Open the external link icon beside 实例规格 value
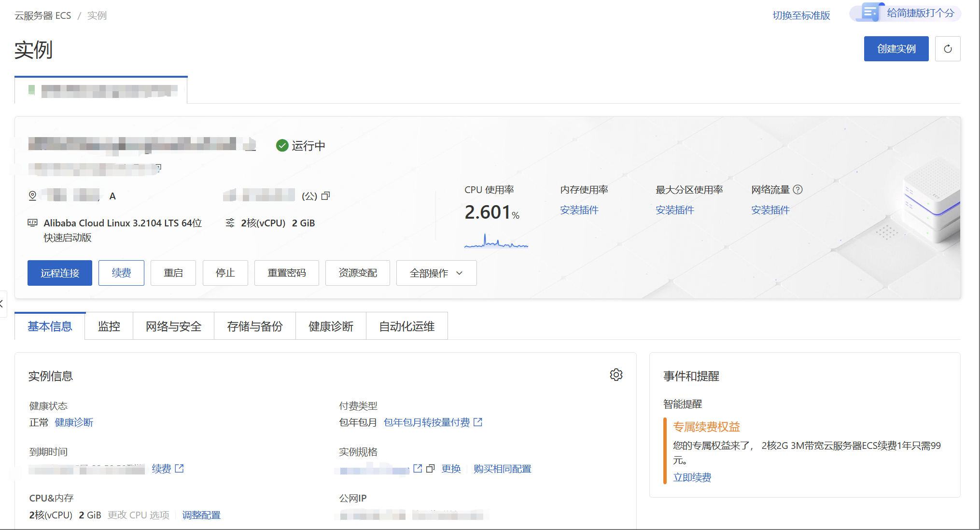 [x=418, y=469]
